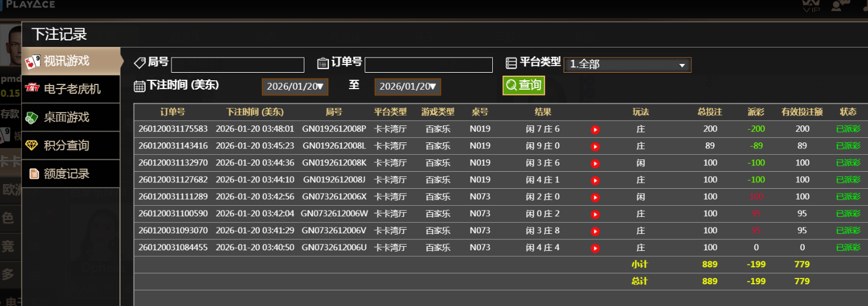Open the 积分查询 sidebar tab
Viewport: 868px width, 306px height.
71,145
